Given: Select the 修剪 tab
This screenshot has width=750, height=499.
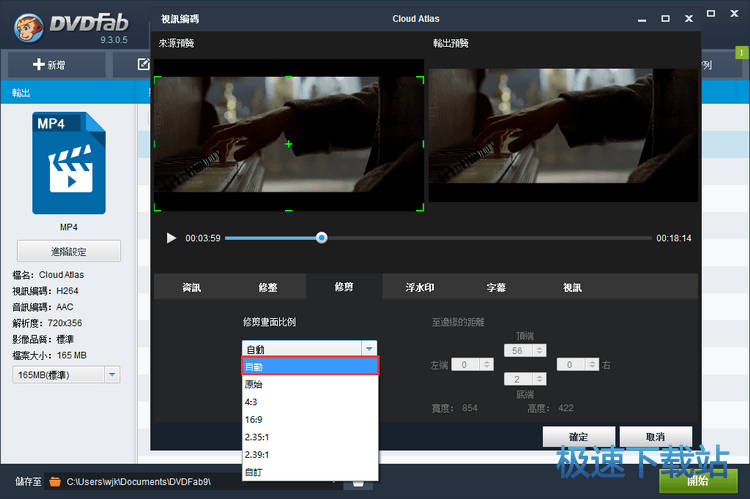Looking at the screenshot, I should [344, 287].
